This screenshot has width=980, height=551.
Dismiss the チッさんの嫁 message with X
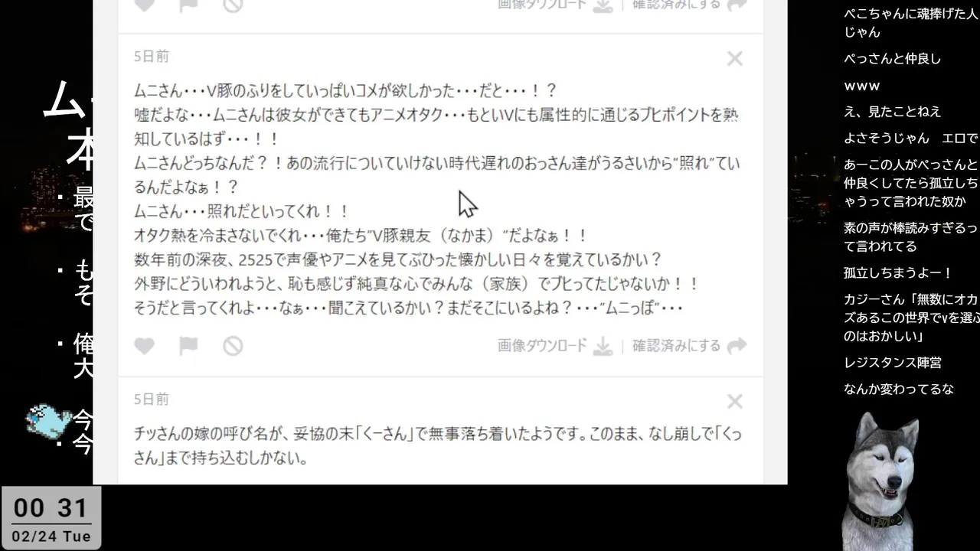point(735,401)
